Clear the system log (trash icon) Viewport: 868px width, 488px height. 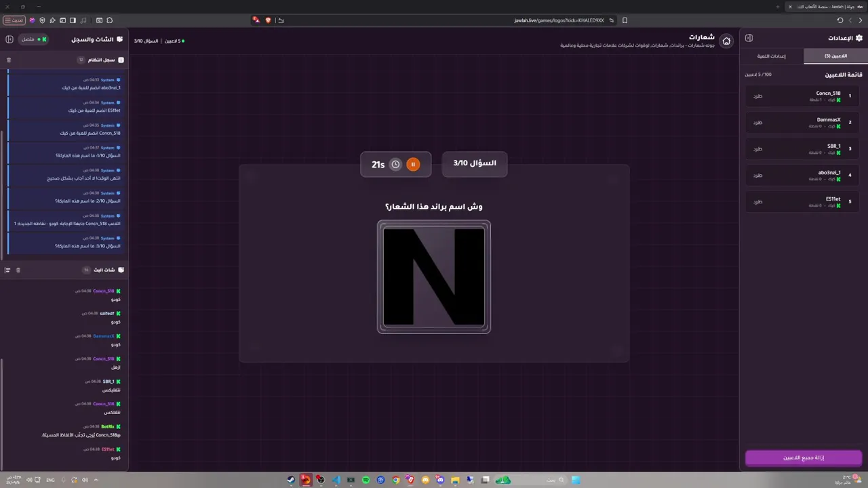point(9,60)
